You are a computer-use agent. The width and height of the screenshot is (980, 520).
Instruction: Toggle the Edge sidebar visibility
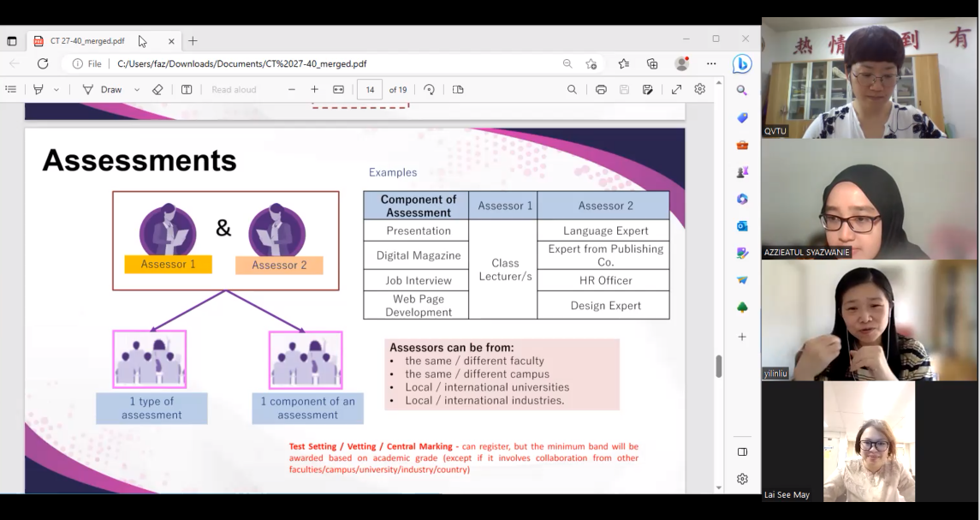[x=742, y=451]
